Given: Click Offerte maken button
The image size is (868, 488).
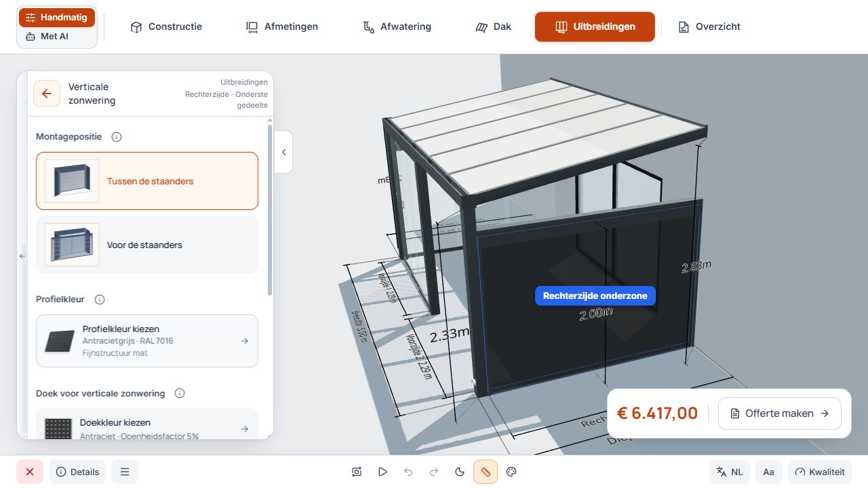Looking at the screenshot, I should coord(780,413).
